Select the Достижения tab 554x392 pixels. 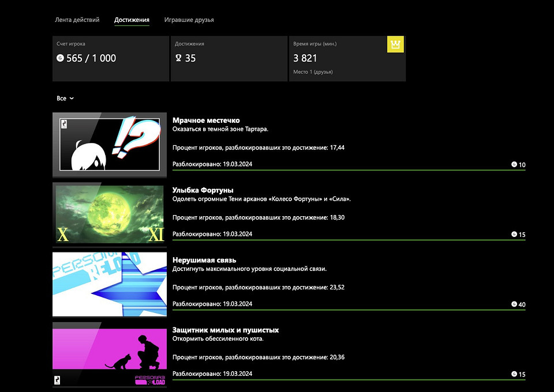click(132, 20)
